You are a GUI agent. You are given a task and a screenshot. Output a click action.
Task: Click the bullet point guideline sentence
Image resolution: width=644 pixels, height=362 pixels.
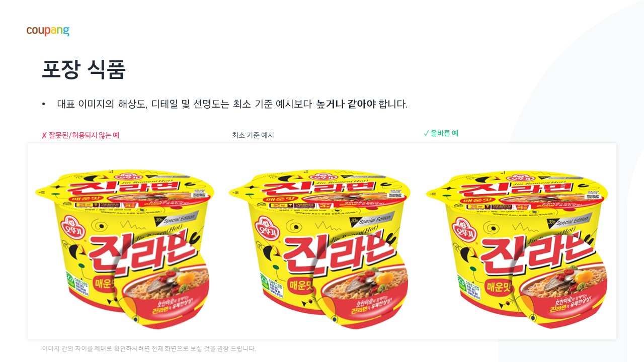232,104
